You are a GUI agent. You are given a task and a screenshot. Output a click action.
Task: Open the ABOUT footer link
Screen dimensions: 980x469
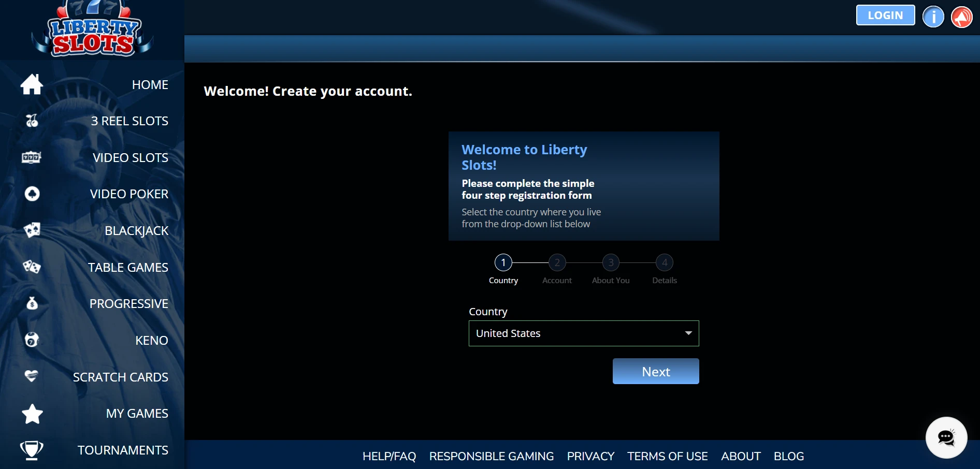(741, 456)
